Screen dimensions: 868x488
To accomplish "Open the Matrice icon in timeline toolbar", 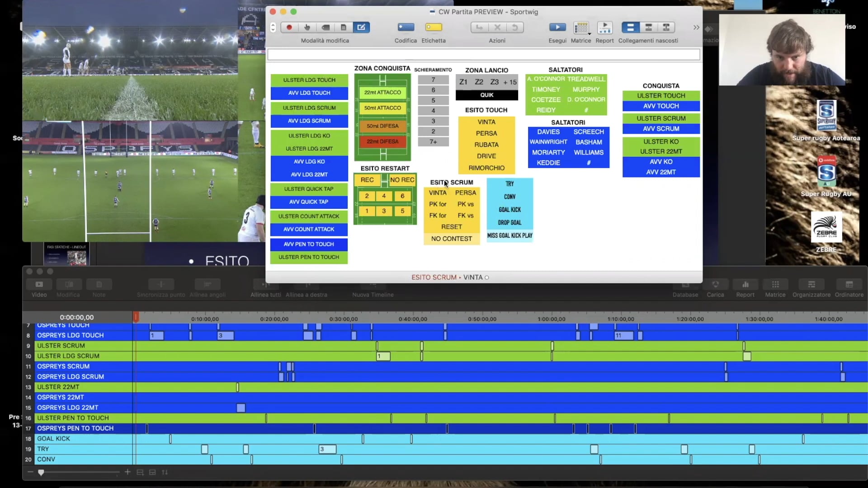I will (775, 284).
